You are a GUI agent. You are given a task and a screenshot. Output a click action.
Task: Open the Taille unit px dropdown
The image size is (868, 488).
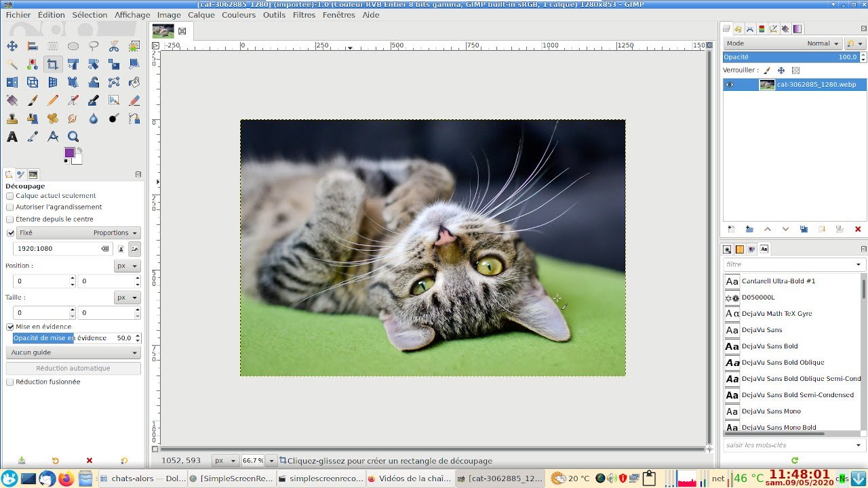coord(127,298)
